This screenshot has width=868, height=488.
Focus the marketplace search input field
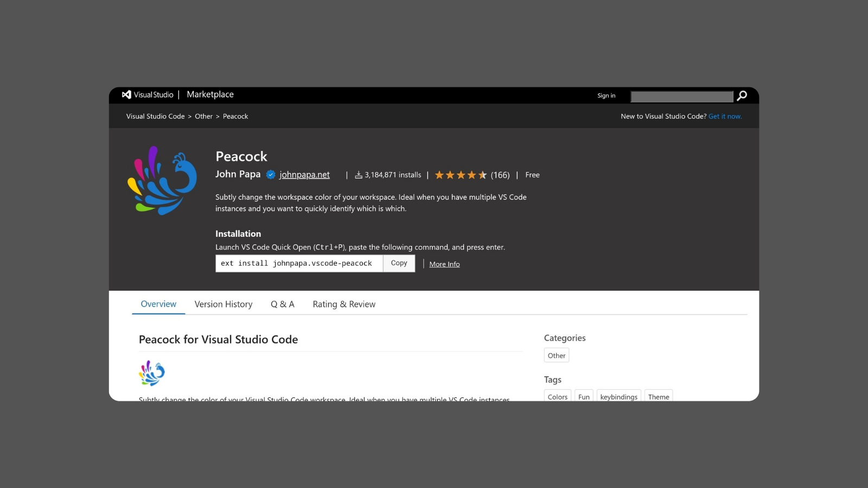click(x=682, y=96)
